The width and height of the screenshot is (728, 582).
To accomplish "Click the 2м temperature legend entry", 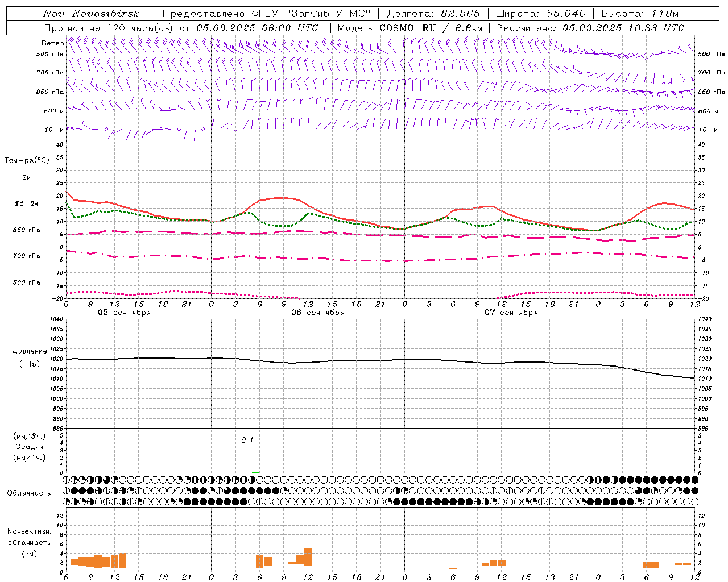I will click(27, 178).
